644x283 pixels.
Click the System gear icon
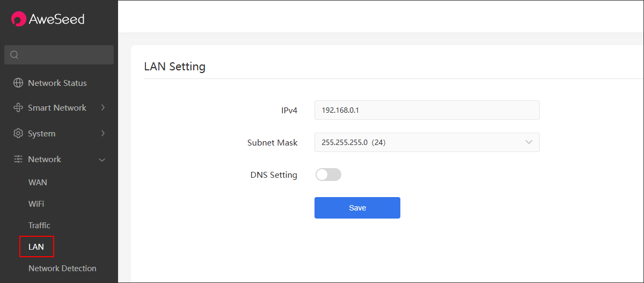18,133
